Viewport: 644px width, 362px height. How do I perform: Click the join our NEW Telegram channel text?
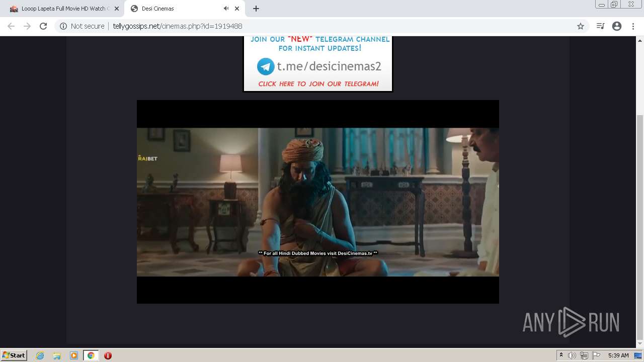click(x=320, y=44)
